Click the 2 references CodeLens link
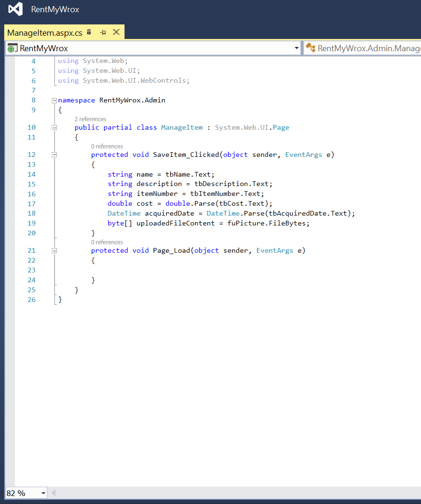Image resolution: width=421 pixels, height=504 pixels. pyautogui.click(x=91, y=119)
